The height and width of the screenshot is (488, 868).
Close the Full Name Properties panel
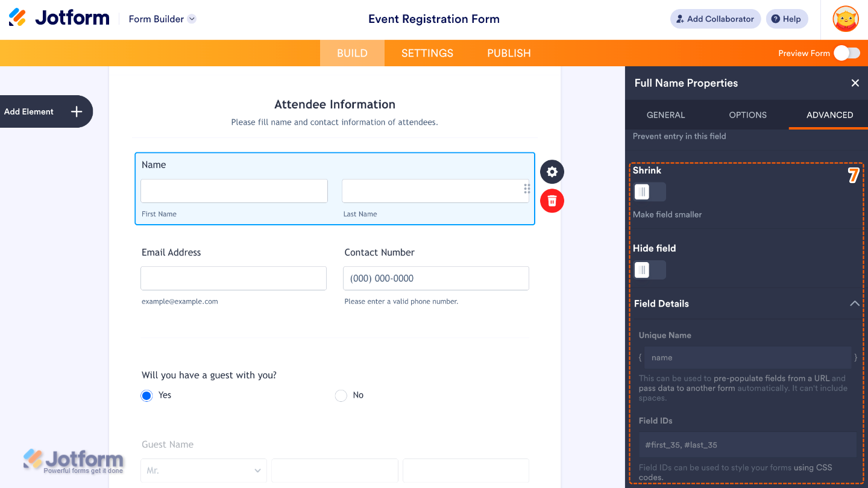(855, 83)
